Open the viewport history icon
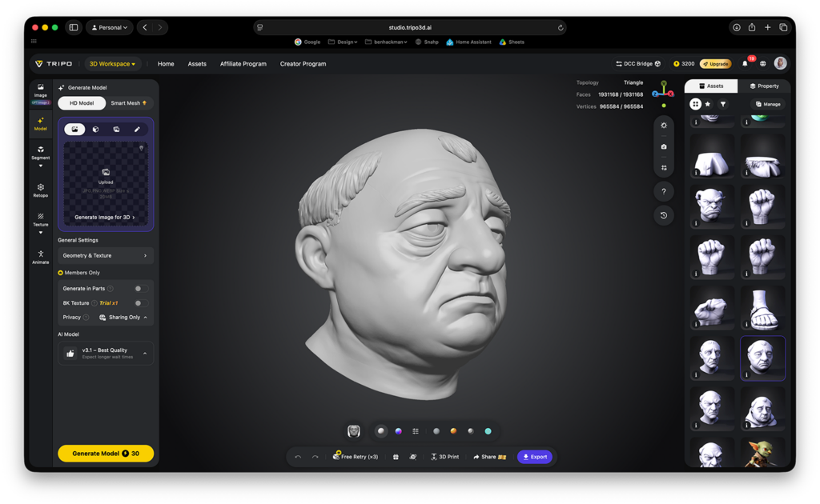Image resolution: width=820 pixels, height=504 pixels. tap(664, 215)
